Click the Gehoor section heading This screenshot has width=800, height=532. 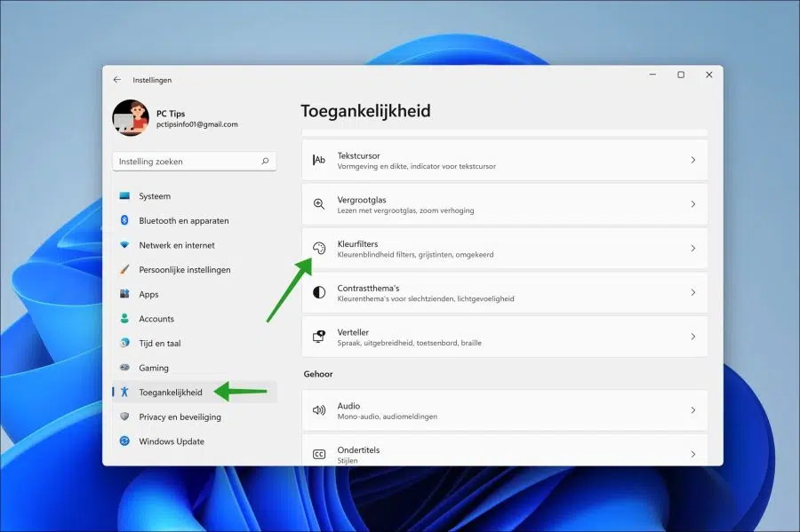(318, 374)
